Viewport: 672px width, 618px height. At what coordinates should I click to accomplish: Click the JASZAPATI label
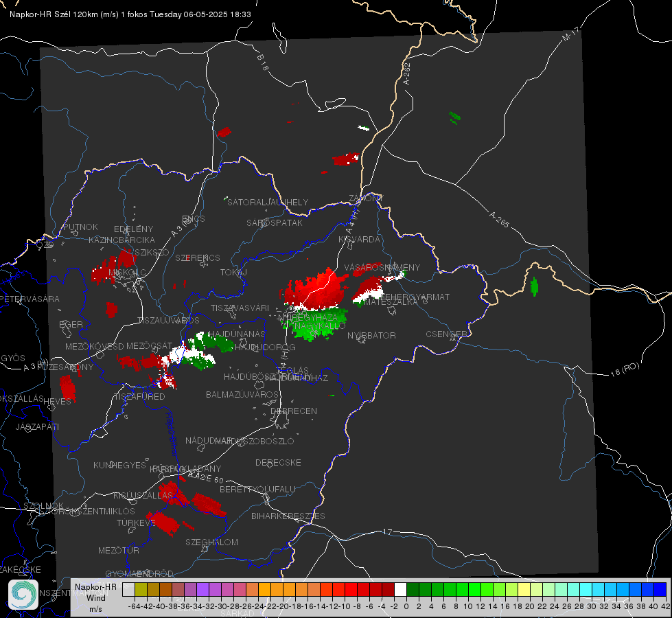click(37, 426)
